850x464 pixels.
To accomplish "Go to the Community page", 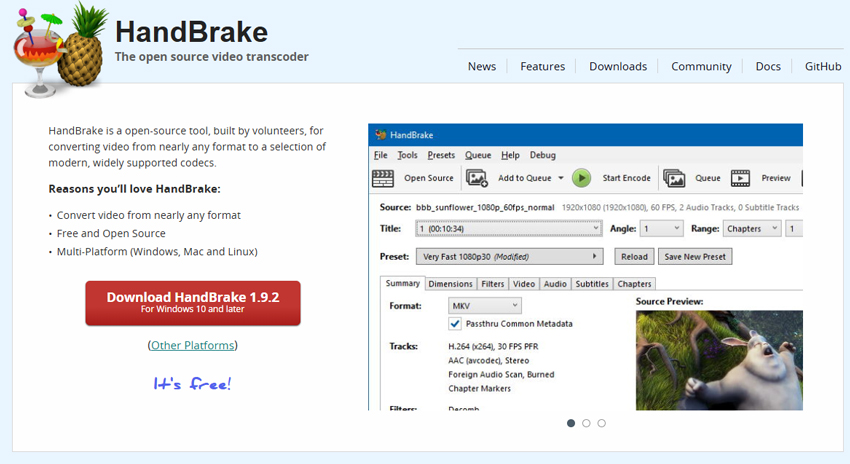I will [x=701, y=66].
